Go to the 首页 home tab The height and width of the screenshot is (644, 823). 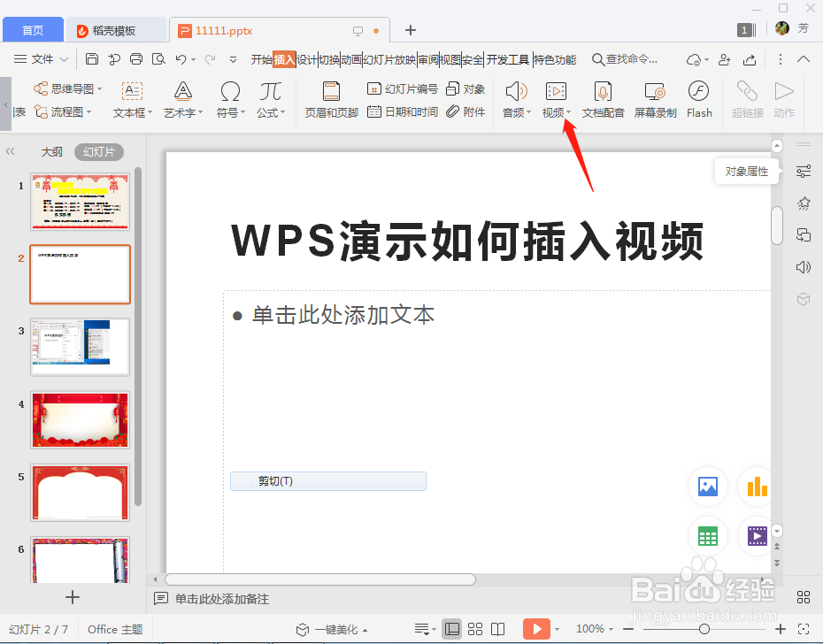coord(33,30)
